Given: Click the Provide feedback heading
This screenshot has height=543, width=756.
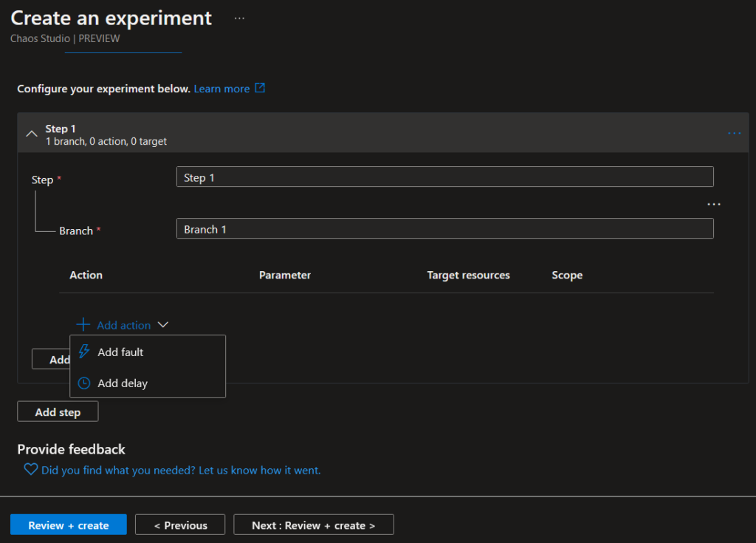Looking at the screenshot, I should [x=72, y=449].
